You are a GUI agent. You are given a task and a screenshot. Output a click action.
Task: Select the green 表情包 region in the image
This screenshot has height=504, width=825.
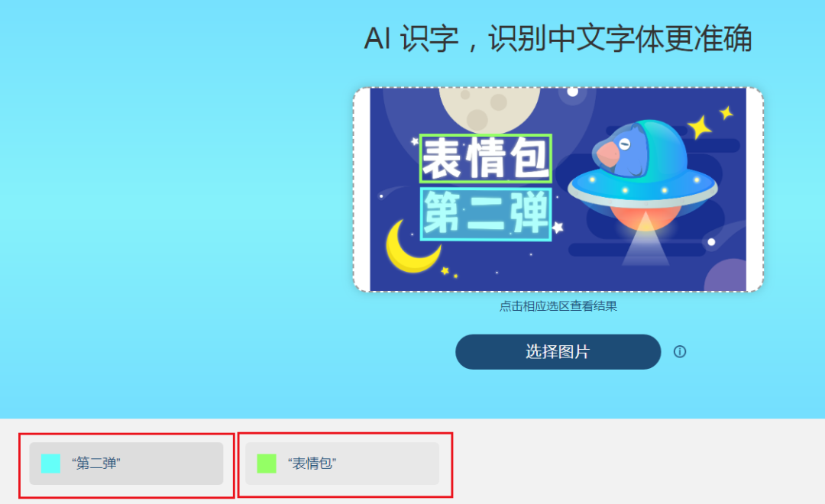[486, 158]
